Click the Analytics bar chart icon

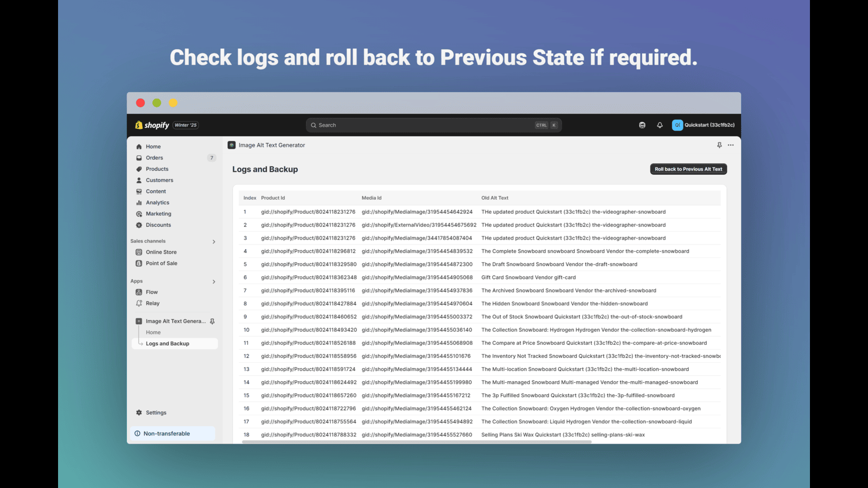click(x=139, y=203)
